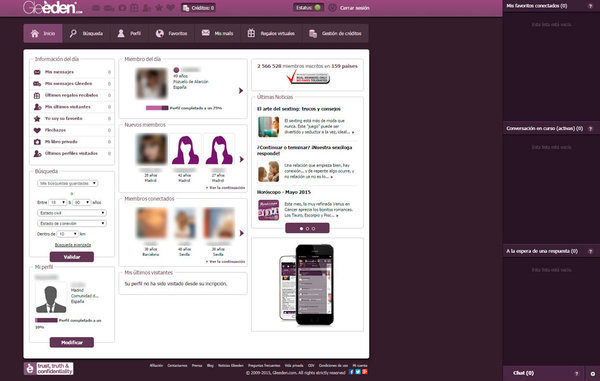The height and width of the screenshot is (381, 600).
Task: Click the star icon in top header
Action: 159,8
